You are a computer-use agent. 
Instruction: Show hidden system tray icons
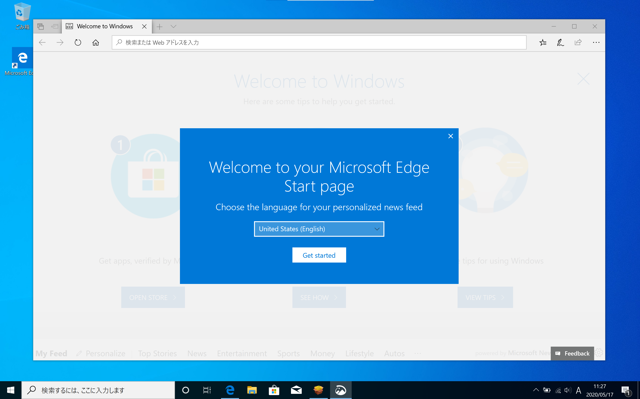point(536,390)
